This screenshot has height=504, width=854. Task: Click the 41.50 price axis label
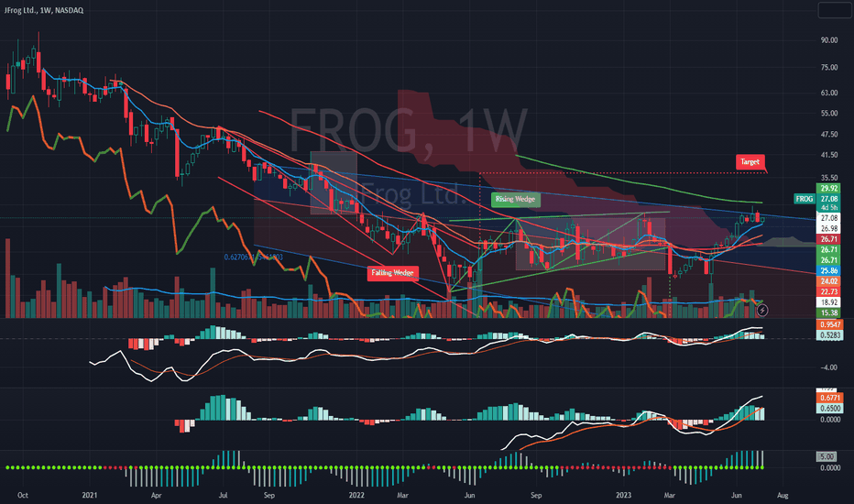(829, 155)
